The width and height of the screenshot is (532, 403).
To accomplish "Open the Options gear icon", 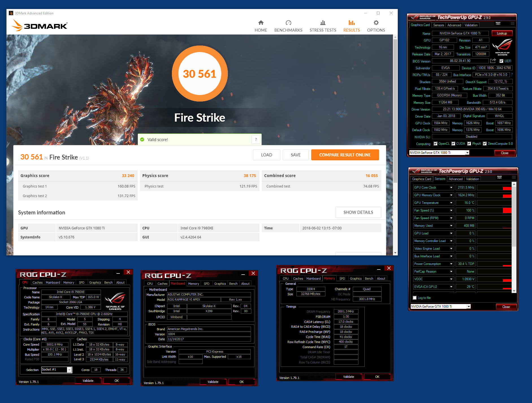I will coord(376,23).
